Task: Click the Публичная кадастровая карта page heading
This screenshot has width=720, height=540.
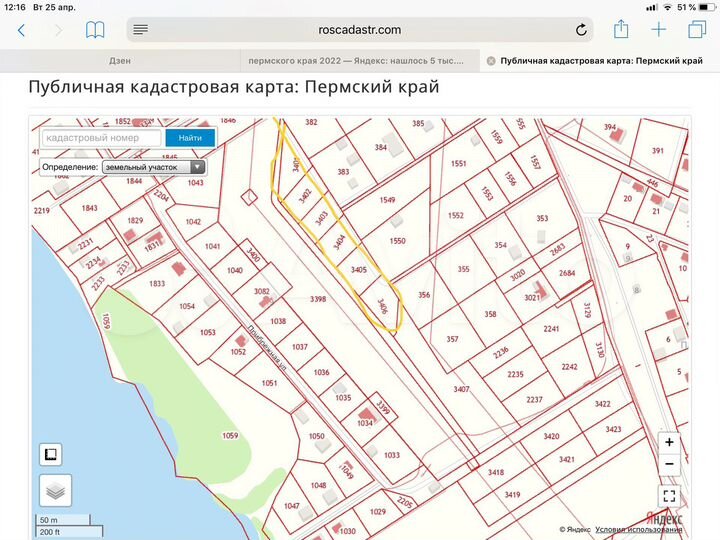Action: 234,86
